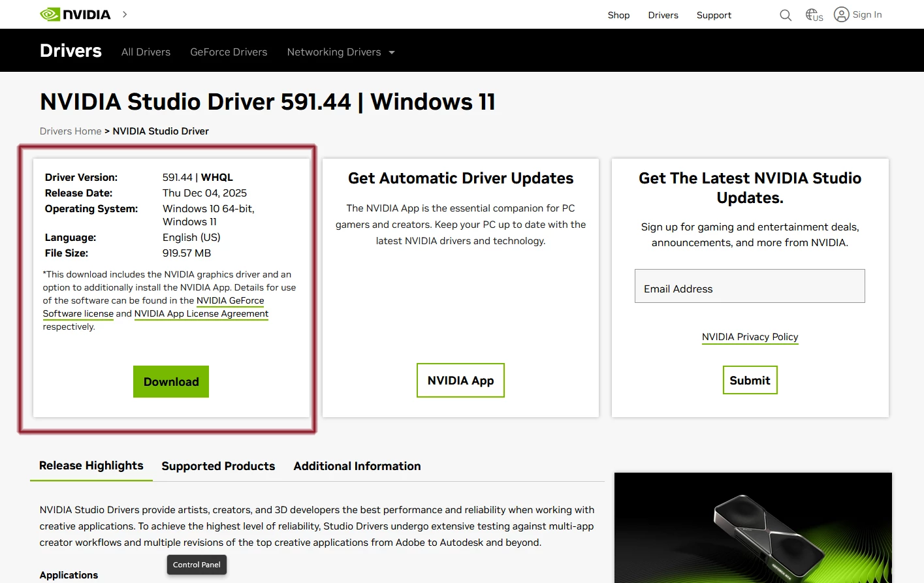Click the 'English (US)' language value
The image size is (924, 583).
point(191,238)
